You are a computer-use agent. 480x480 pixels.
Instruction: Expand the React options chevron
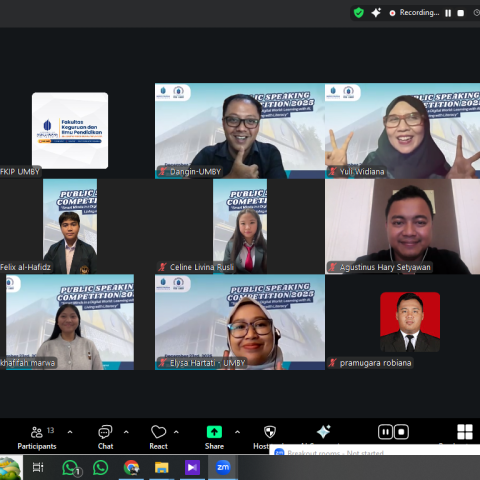tap(176, 432)
